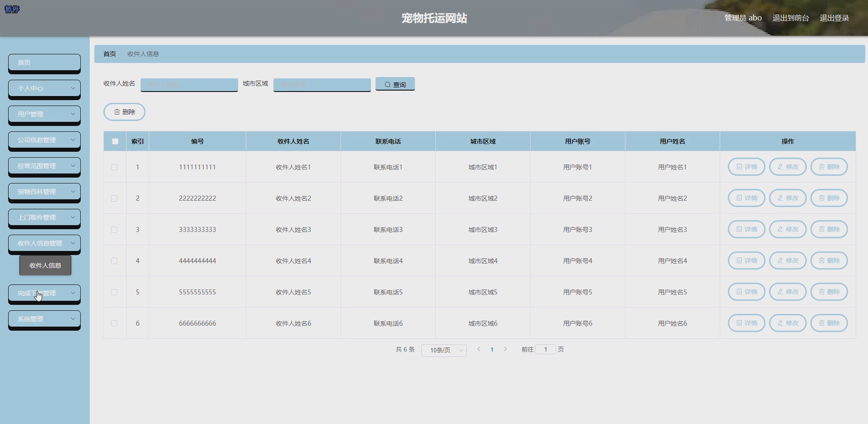The image size is (868, 424).
Task: Click the 前往 page number input
Action: 546,349
